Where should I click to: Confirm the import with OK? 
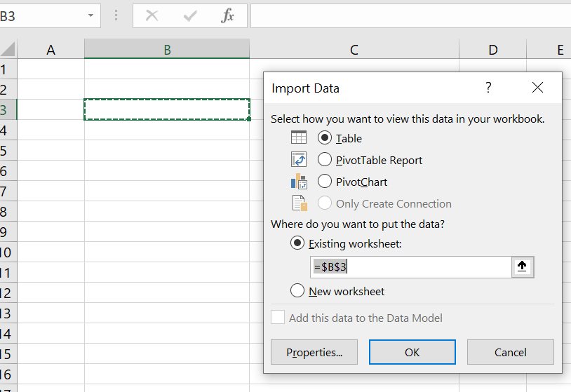tap(412, 352)
